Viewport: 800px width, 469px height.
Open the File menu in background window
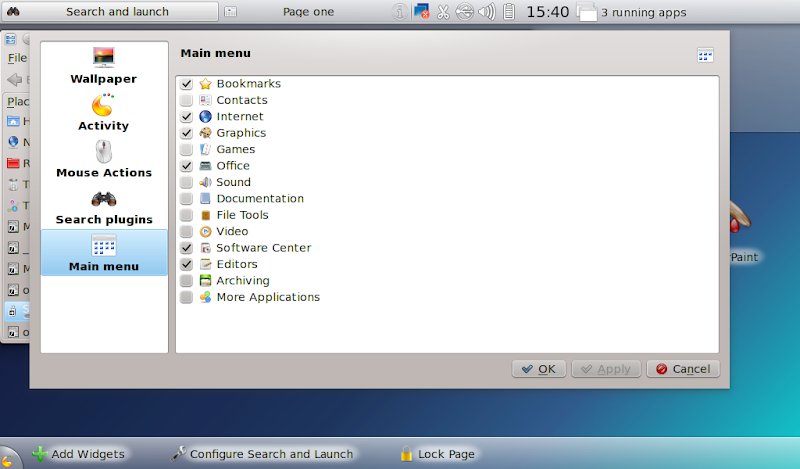tap(17, 58)
